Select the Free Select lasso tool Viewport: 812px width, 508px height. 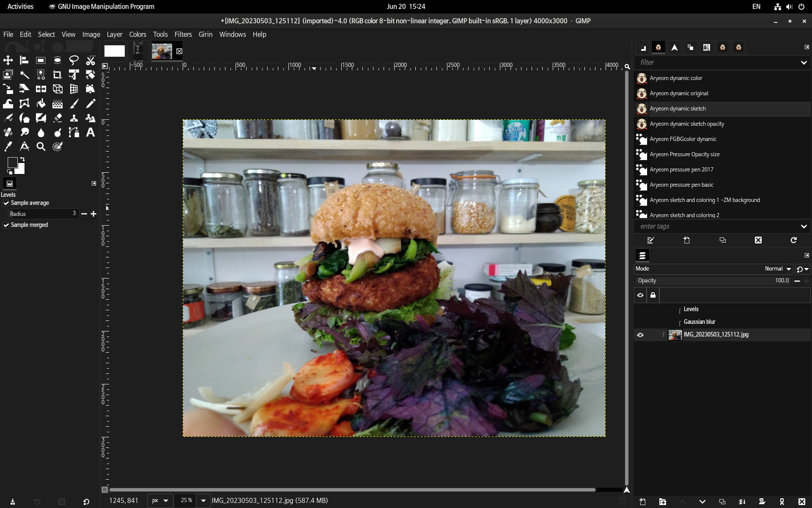(74, 60)
